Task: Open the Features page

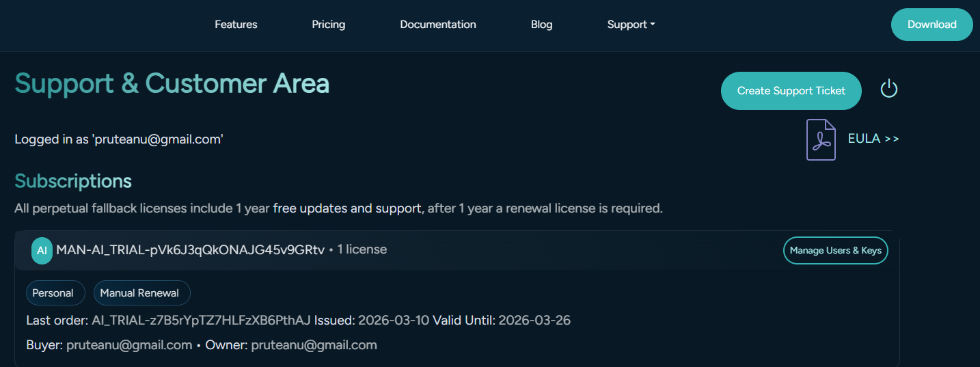Action: [236, 25]
